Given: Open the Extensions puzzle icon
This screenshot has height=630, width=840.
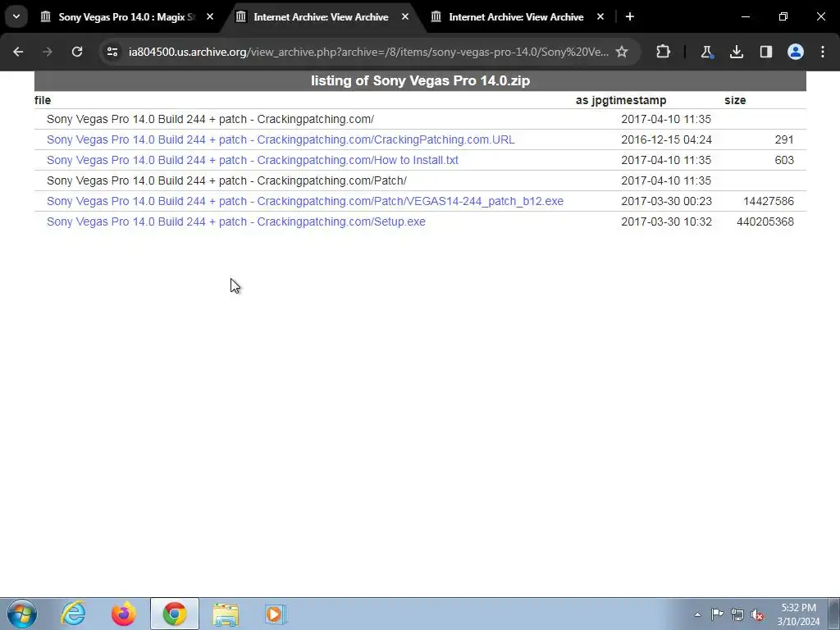Looking at the screenshot, I should (663, 52).
